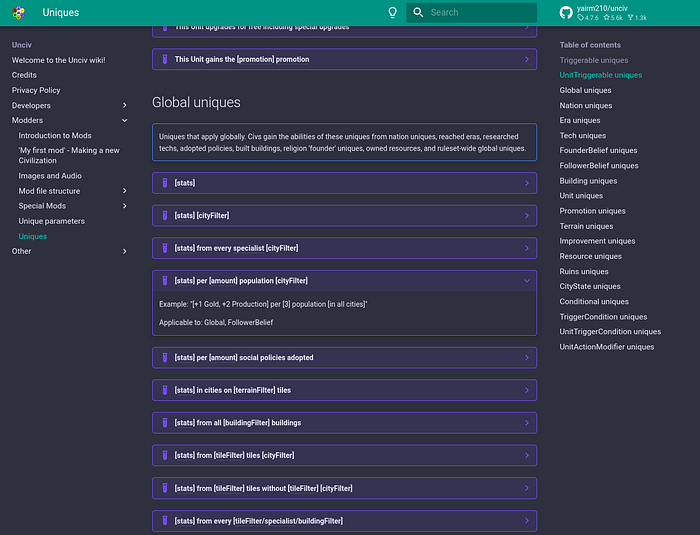700x535 pixels.
Task: Expand Developers section chevron in sidebar
Action: (x=125, y=105)
